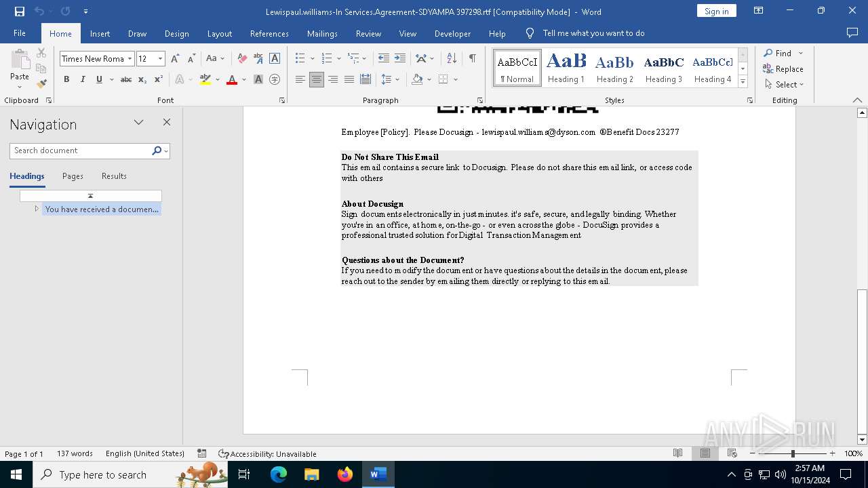This screenshot has width=868, height=488.
Task: Expand the Styles gallery More arrow
Action: coord(743,82)
